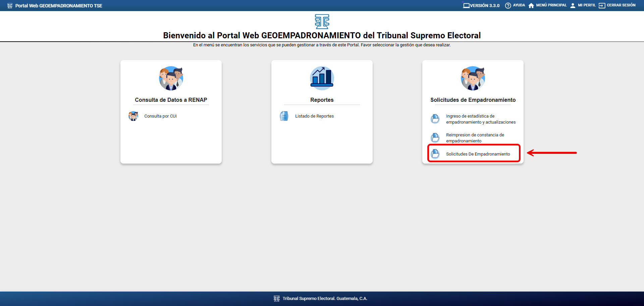Click the home icon for main menu
Image resolution: width=644 pixels, height=306 pixels.
pos(531,5)
